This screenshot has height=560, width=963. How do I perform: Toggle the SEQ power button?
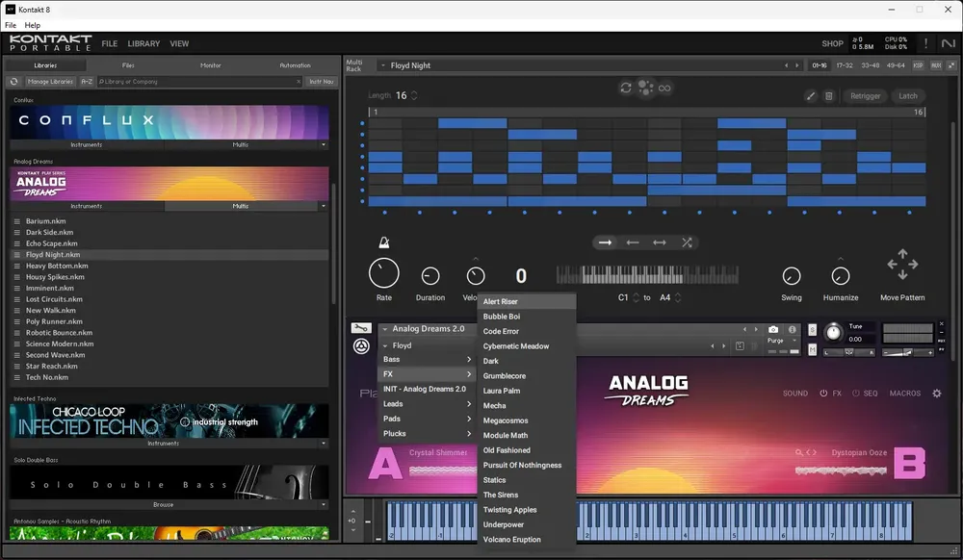tap(855, 394)
